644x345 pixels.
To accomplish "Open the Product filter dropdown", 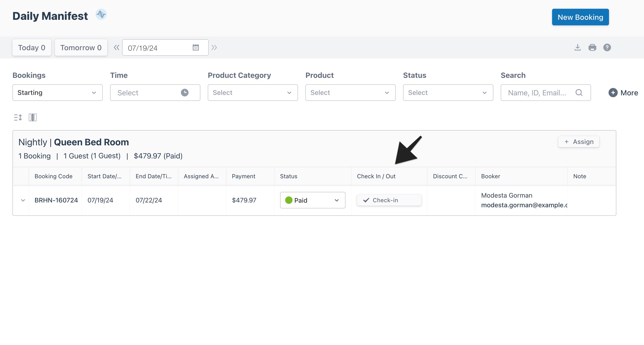I will tap(351, 93).
